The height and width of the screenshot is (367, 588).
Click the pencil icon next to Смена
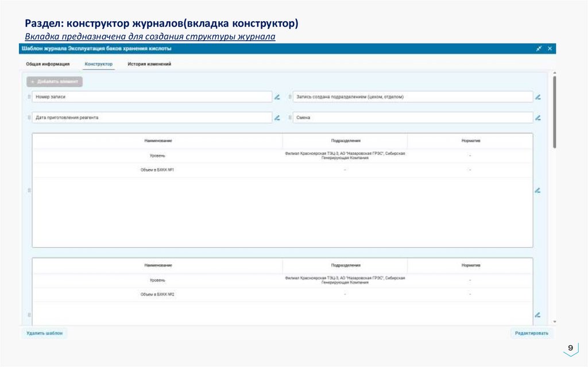(x=537, y=118)
